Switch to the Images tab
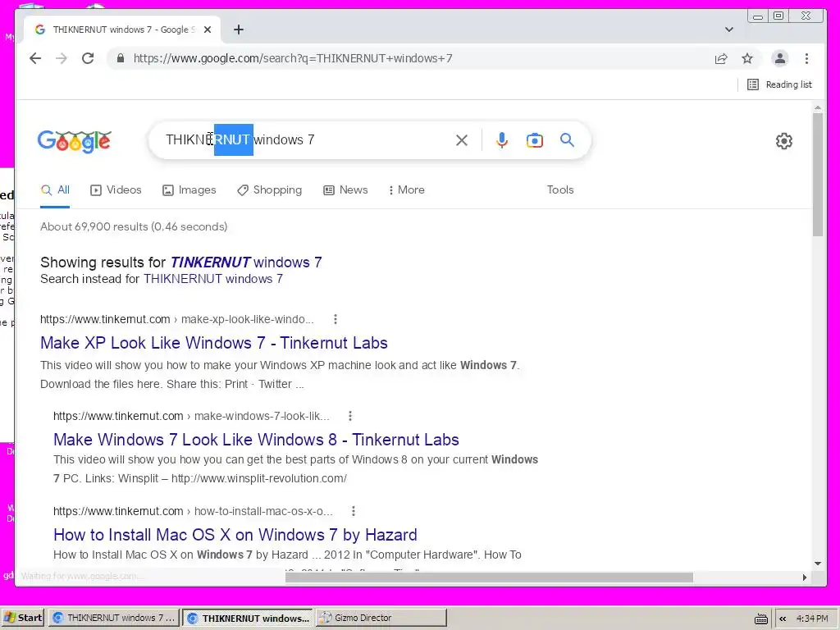The image size is (840, 630). tap(189, 190)
